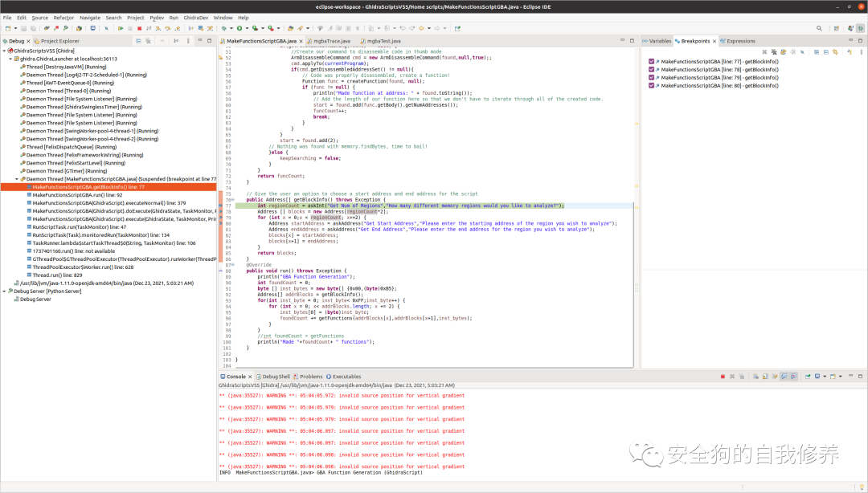Select Daemon Thread [GTimer] (Running)

coord(68,171)
